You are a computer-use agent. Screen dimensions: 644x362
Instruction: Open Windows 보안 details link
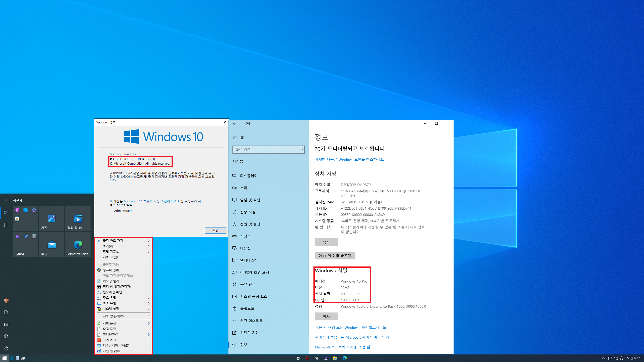click(x=350, y=159)
